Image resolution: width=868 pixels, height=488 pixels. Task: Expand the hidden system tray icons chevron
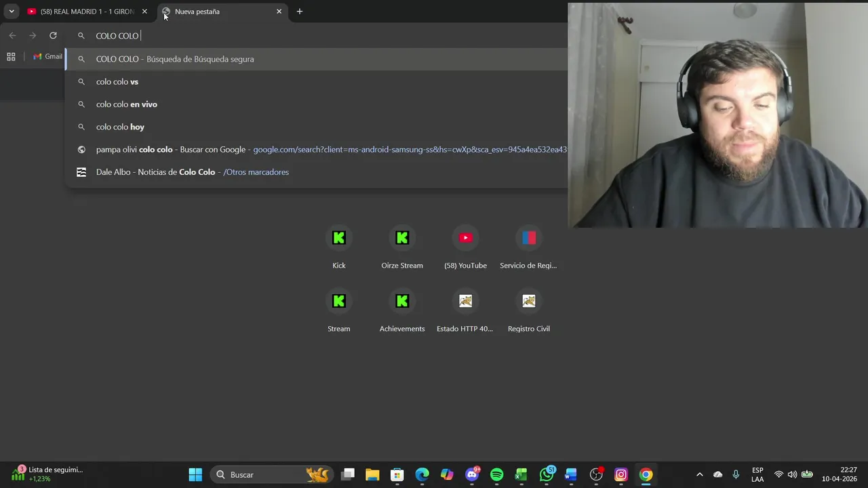pos(700,474)
